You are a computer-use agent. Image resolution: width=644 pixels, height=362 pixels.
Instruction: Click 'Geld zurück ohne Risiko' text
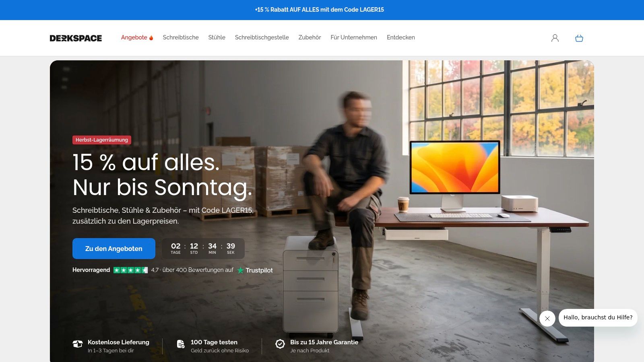220,351
